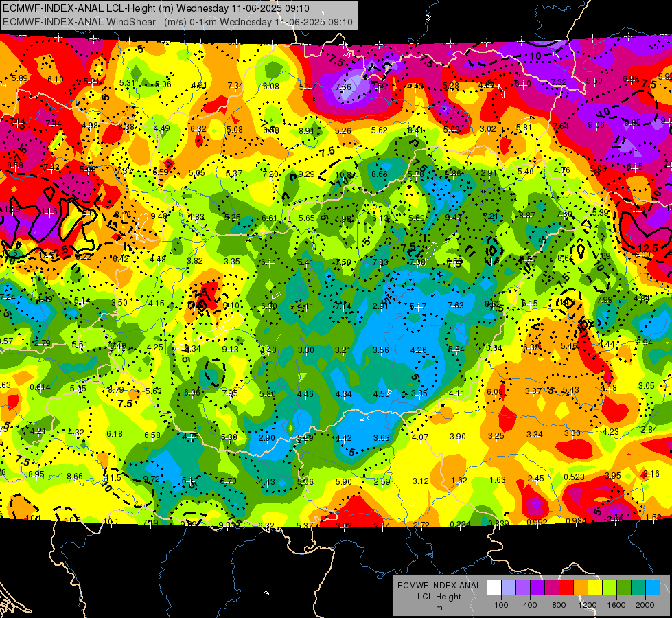This screenshot has height=618, width=672.
Task: Click the map value '2.90'
Action: pos(267,438)
